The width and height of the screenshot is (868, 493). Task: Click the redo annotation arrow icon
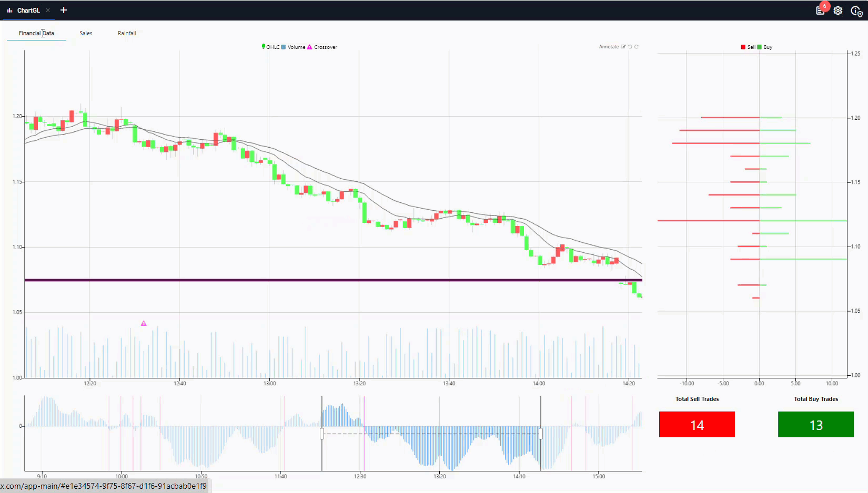[x=637, y=47]
